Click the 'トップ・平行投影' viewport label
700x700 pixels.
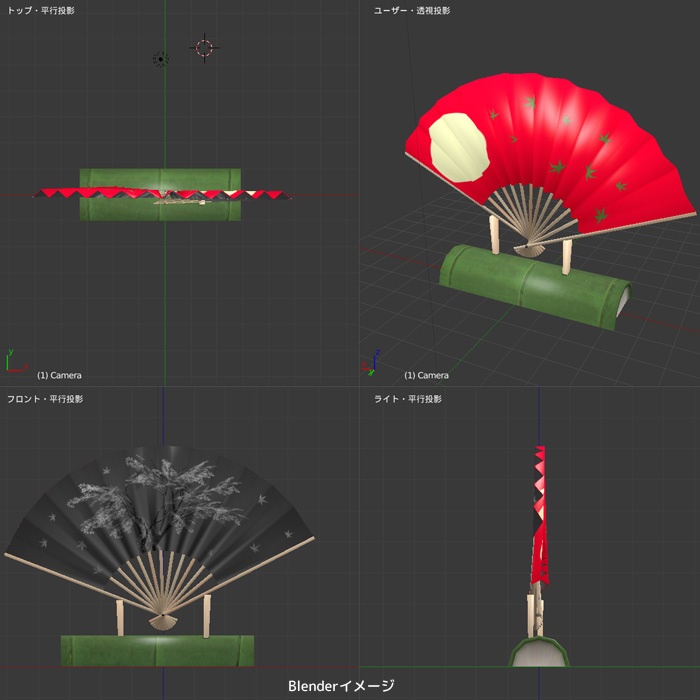pos(41,11)
